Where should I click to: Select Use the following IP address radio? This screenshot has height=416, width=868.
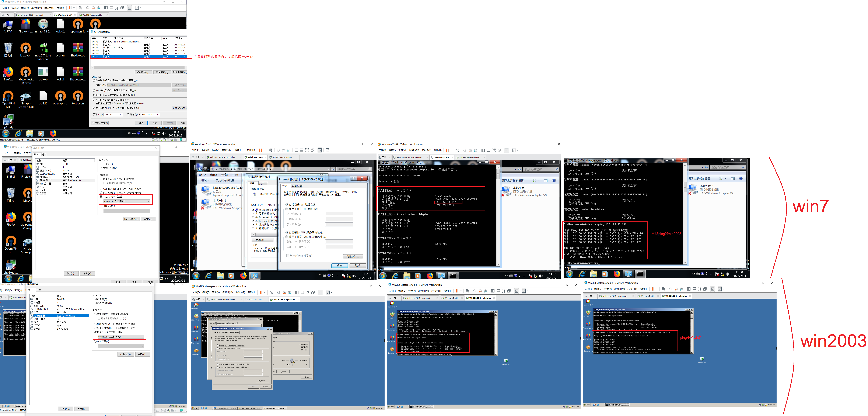point(218,348)
